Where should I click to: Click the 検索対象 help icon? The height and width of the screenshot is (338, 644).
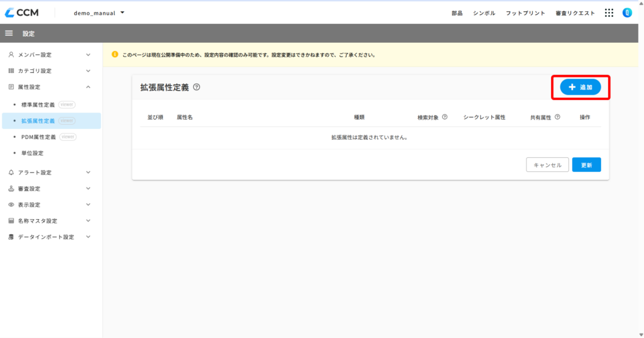445,117
